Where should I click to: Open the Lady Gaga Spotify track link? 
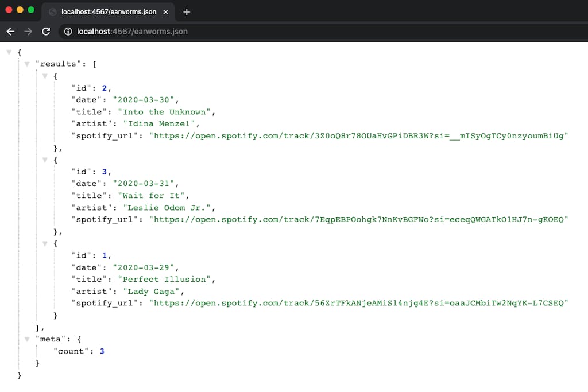click(x=358, y=303)
